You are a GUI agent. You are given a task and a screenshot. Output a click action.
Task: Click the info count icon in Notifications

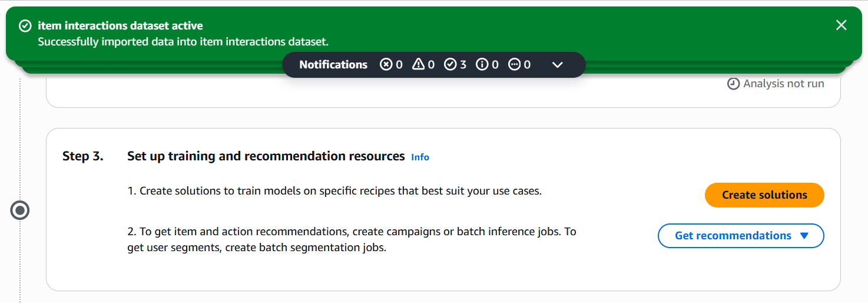coord(482,65)
